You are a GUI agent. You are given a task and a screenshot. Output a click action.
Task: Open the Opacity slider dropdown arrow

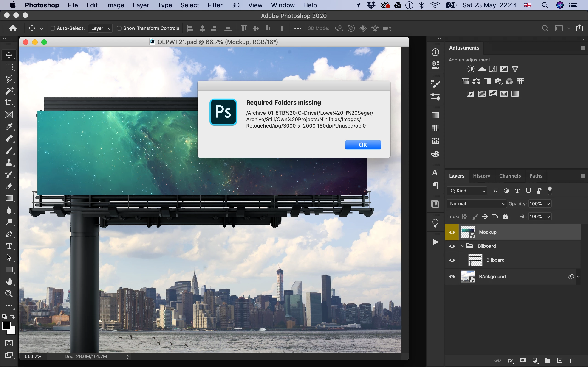(x=548, y=204)
